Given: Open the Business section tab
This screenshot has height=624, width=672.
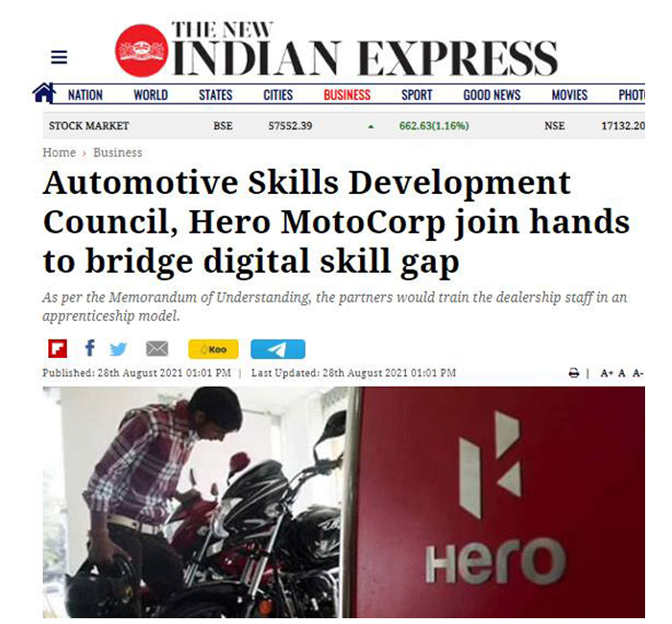Looking at the screenshot, I should 347,95.
